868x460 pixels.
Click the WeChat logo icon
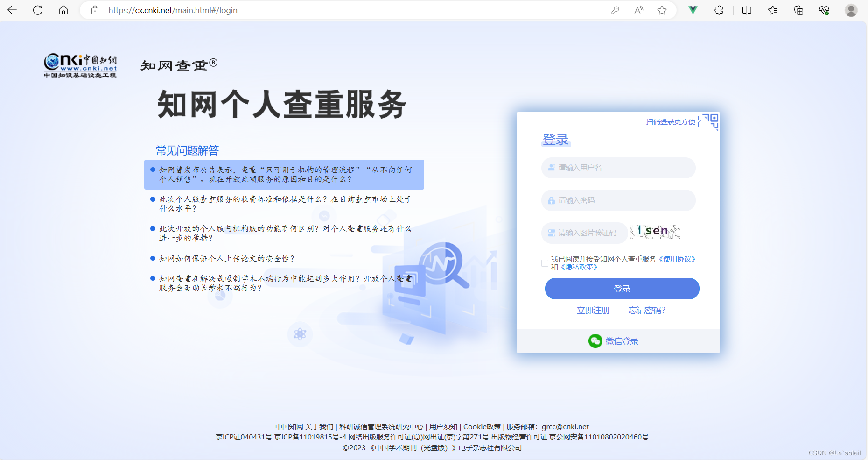point(595,341)
